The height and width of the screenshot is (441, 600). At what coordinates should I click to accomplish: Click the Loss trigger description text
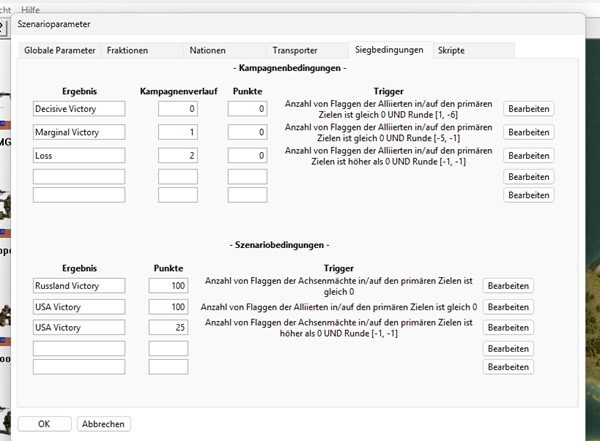pyautogui.click(x=388, y=156)
